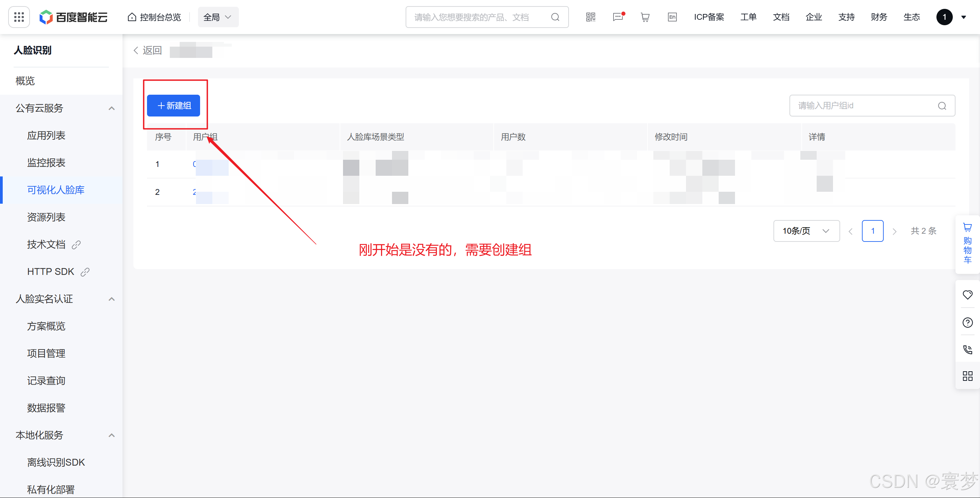Switch language with the En icon
The width and height of the screenshot is (980, 498).
[672, 17]
